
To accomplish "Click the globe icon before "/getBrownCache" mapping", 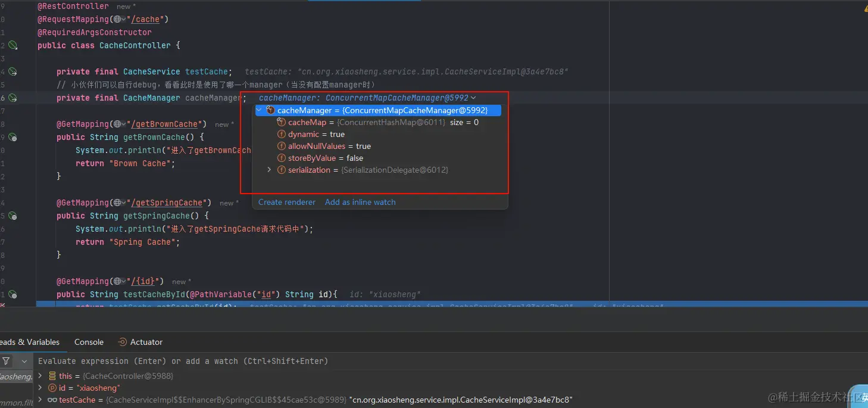I will pyautogui.click(x=117, y=124).
